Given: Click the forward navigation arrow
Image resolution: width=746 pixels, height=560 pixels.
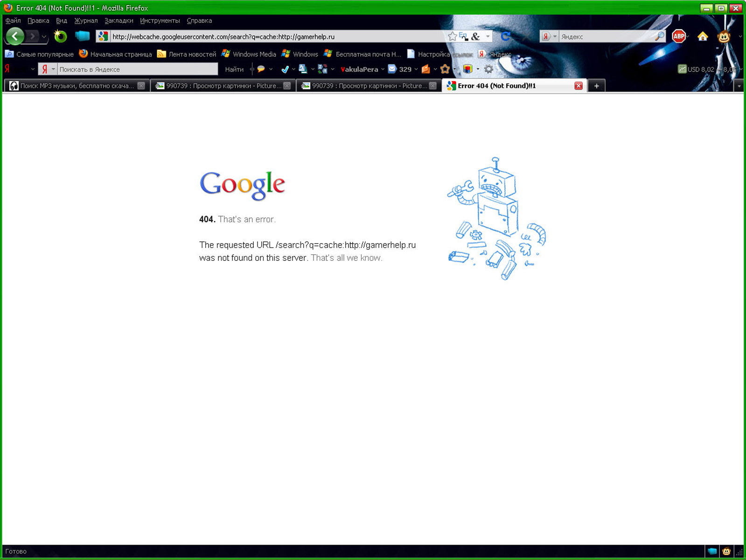Looking at the screenshot, I should pyautogui.click(x=32, y=36).
